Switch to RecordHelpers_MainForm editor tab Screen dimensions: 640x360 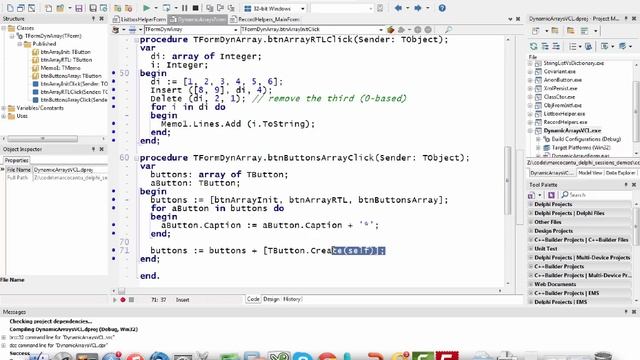click(x=265, y=19)
